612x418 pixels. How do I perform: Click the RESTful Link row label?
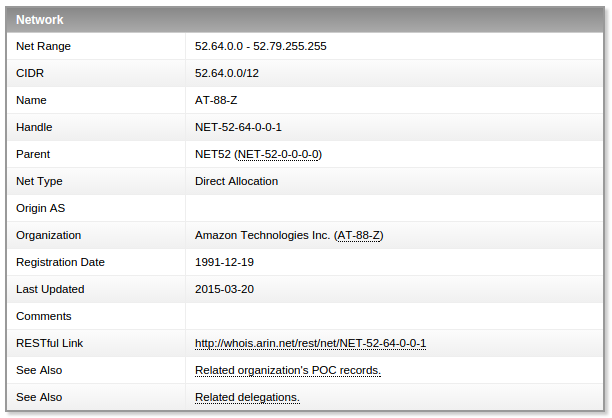(50, 344)
